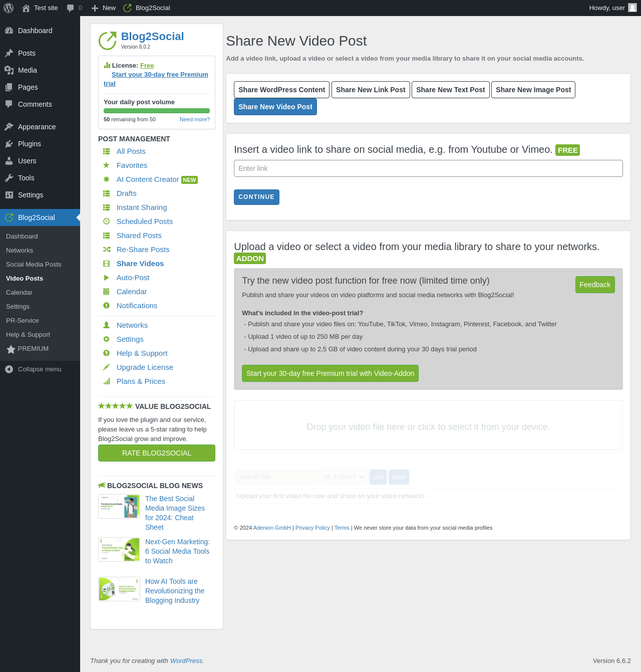
Task: Click the Dashboard gauge icon in sidebar
Action: coord(9,31)
